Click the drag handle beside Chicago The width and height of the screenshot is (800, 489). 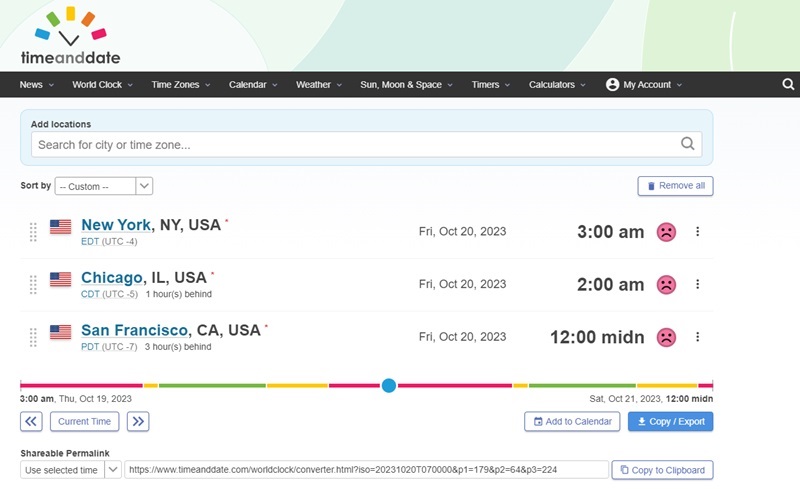click(33, 284)
